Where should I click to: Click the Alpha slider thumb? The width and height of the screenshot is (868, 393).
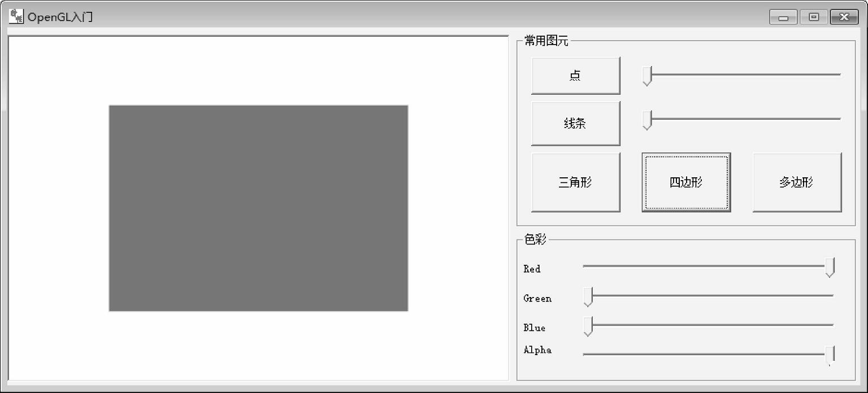(x=830, y=356)
